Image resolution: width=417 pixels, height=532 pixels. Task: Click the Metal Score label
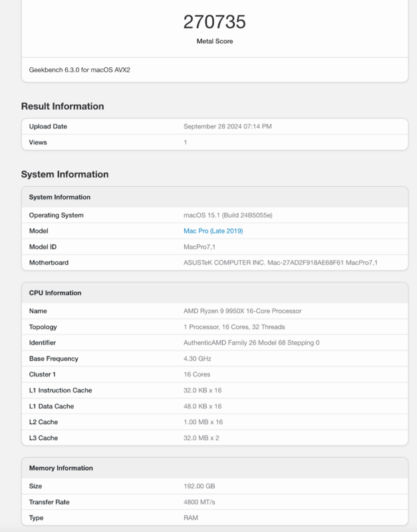click(x=214, y=41)
